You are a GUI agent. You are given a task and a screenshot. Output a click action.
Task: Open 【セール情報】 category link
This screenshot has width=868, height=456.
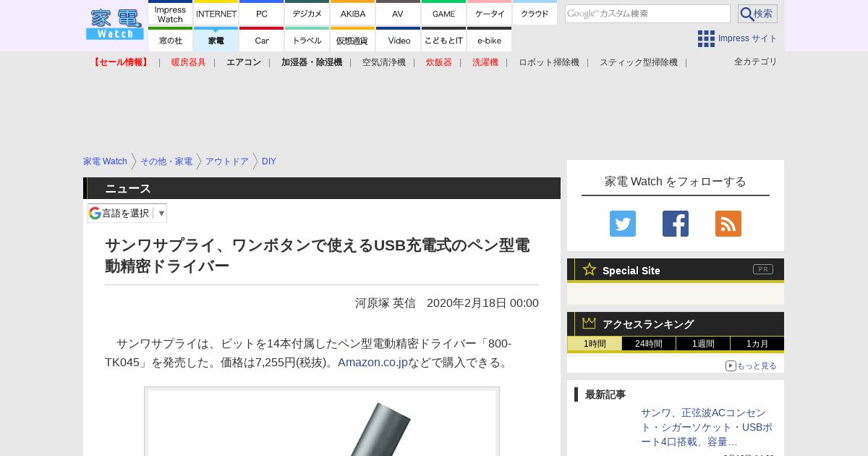coord(121,62)
